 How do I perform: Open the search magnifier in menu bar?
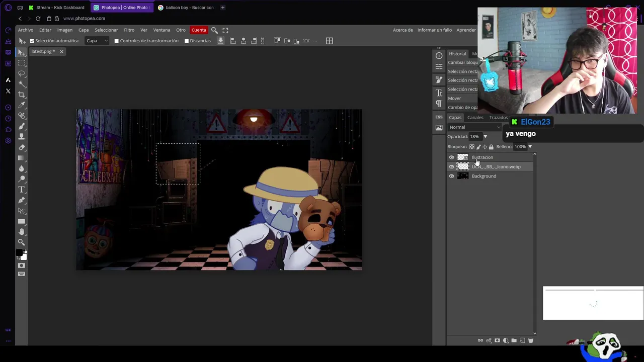214,30
